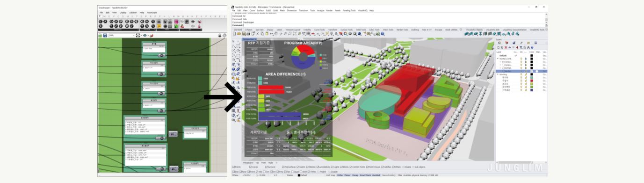Click the Print icon in Rhino toolbar
Image resolution: width=644 pixels, height=183 pixels.
point(248,34)
